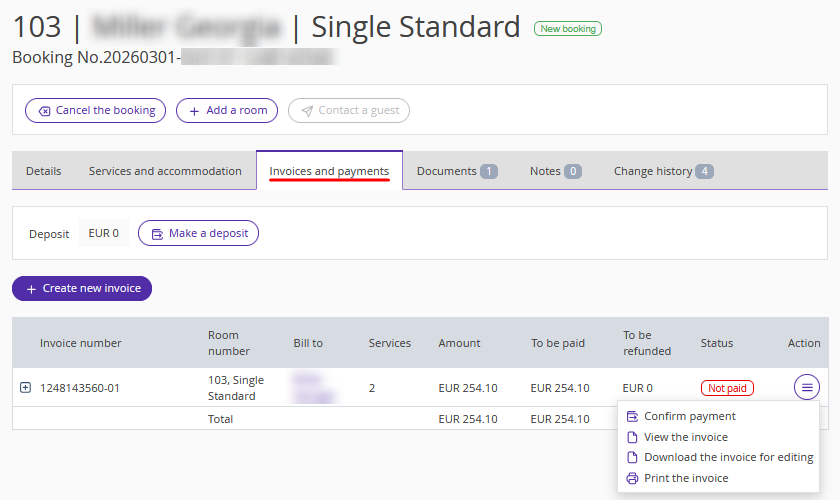
Task: Click the Cancel the booking button
Action: (96, 110)
